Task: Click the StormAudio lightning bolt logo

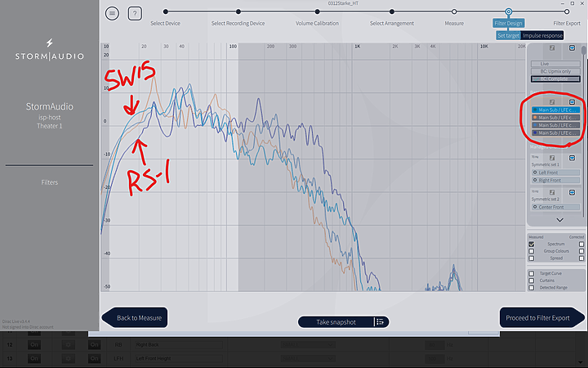Action: click(49, 43)
